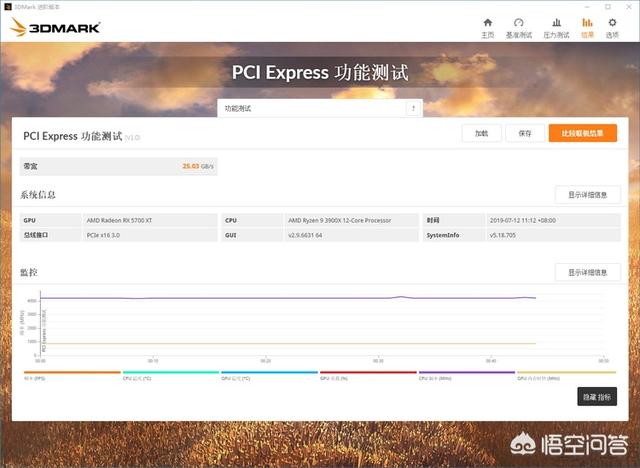The image size is (640, 468).
Task: Toggle the blue GPU temperature legend series
Action: pyautogui.click(x=269, y=375)
